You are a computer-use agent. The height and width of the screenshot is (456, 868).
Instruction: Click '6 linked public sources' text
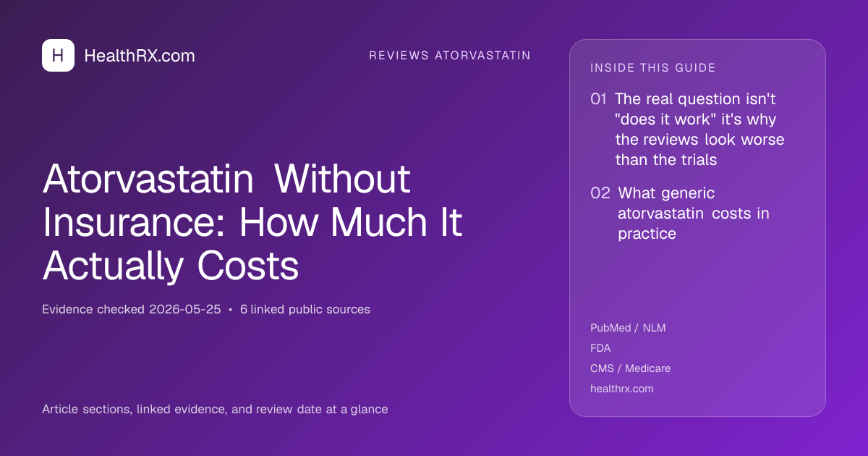(x=305, y=310)
